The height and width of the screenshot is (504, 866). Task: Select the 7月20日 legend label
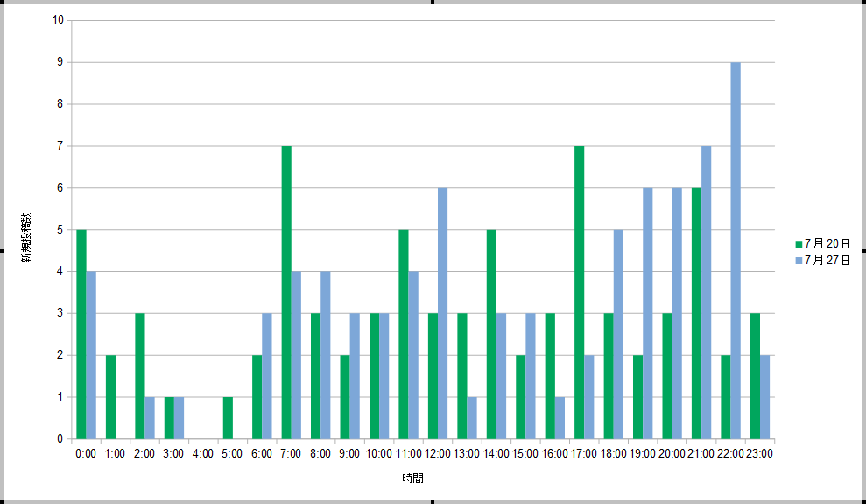[x=827, y=244]
